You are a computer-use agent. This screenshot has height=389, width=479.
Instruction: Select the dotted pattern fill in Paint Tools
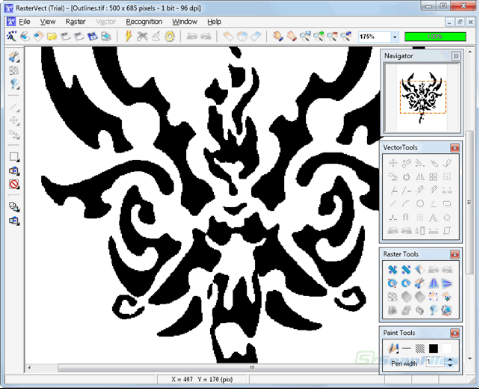pos(420,349)
